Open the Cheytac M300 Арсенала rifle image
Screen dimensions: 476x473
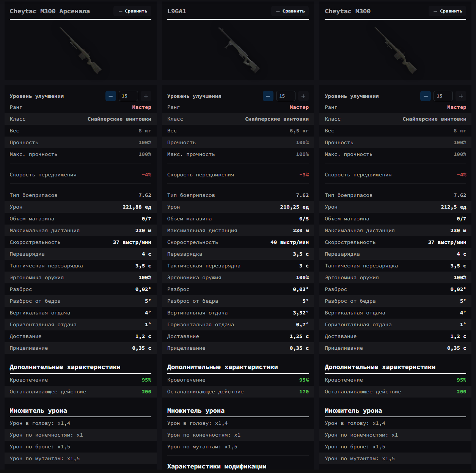pos(80,50)
